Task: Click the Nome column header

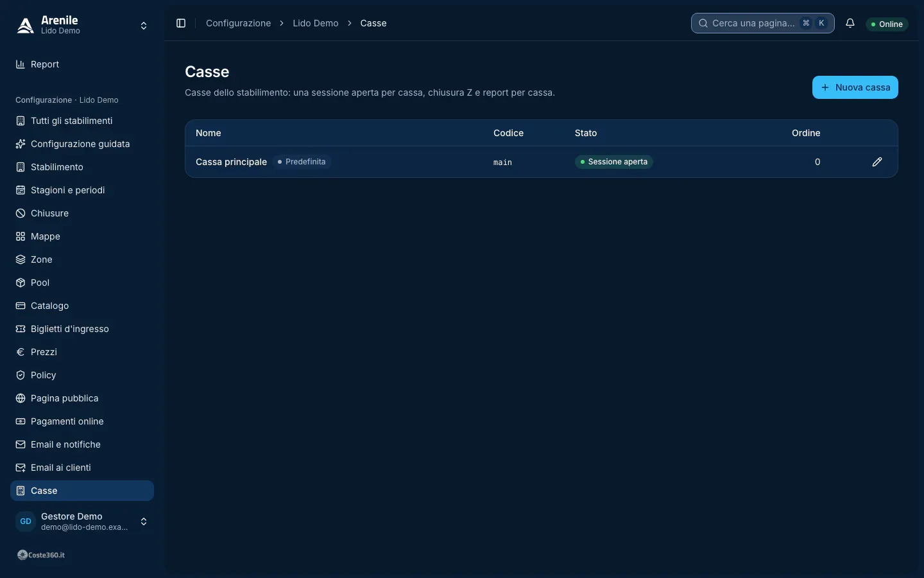Action: click(x=209, y=133)
